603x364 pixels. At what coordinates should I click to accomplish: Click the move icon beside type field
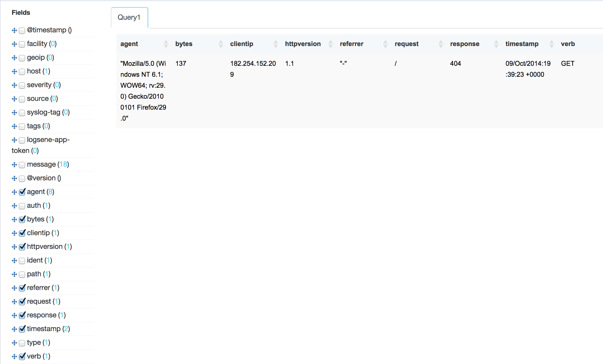tap(14, 343)
